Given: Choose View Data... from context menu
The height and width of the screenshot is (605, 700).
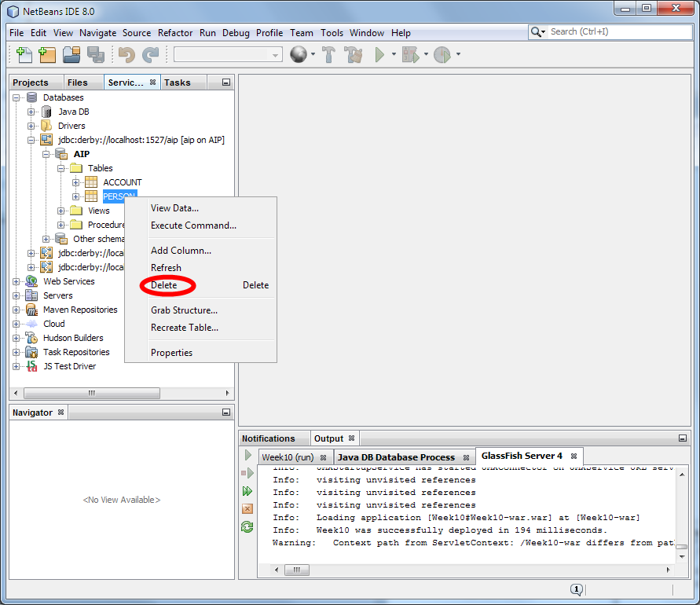Looking at the screenshot, I should 200,208.
